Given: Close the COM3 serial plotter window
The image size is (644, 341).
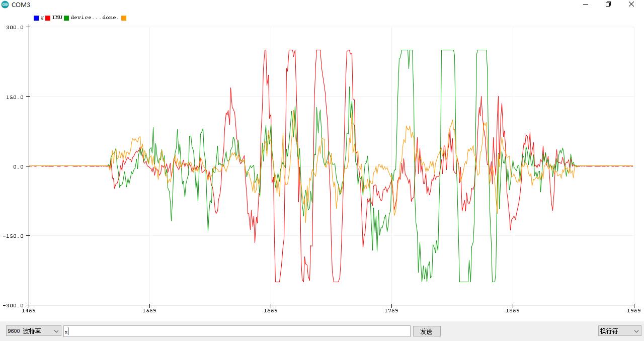Looking at the screenshot, I should [x=632, y=5].
